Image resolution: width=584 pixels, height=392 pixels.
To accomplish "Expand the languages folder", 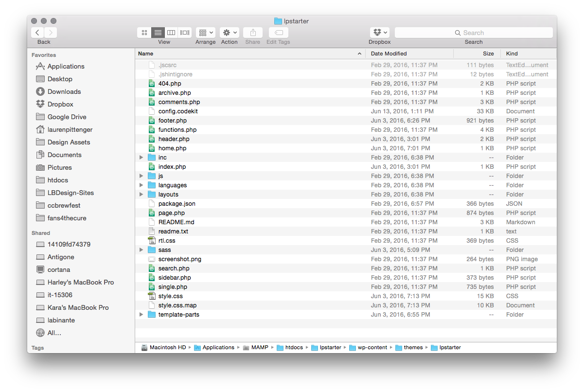I will 142,185.
